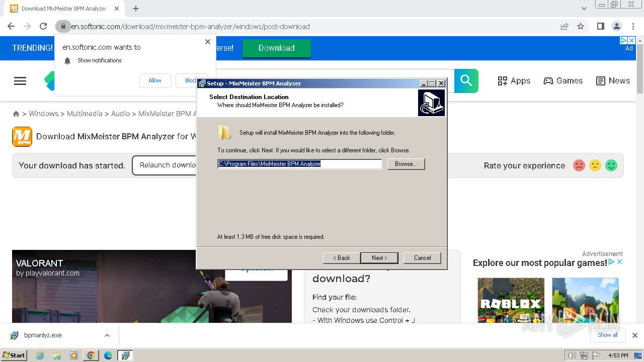Viewport: 644px width, 362px height.
Task: Open the Valorant advertisement video
Action: tap(152, 287)
